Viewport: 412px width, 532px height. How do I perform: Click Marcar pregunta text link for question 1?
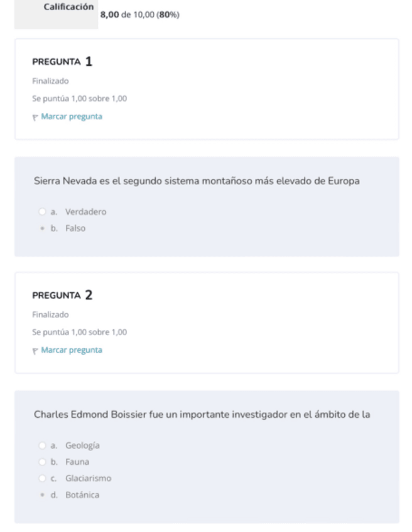pos(72,117)
